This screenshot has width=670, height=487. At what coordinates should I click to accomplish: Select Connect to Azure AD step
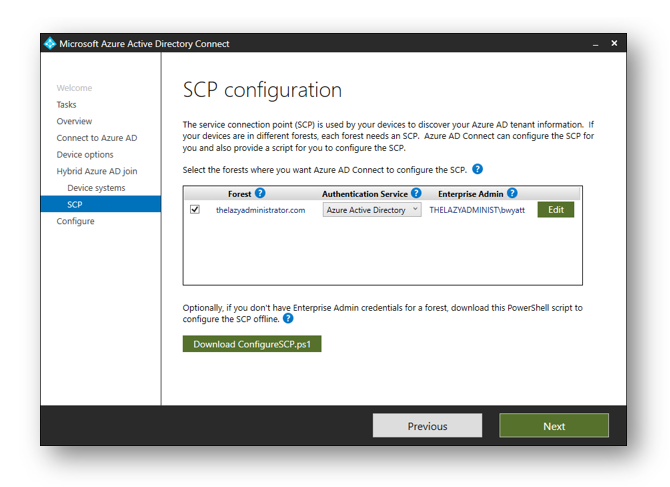[97, 138]
